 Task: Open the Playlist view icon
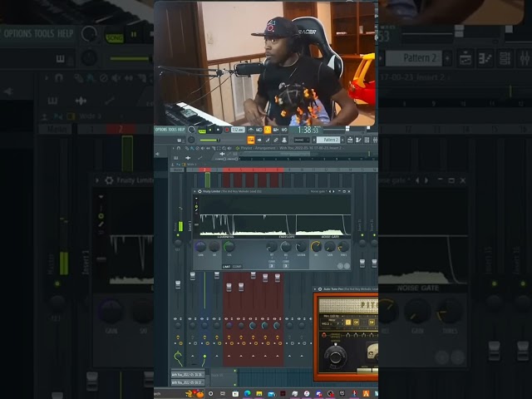pyautogui.click(x=350, y=140)
